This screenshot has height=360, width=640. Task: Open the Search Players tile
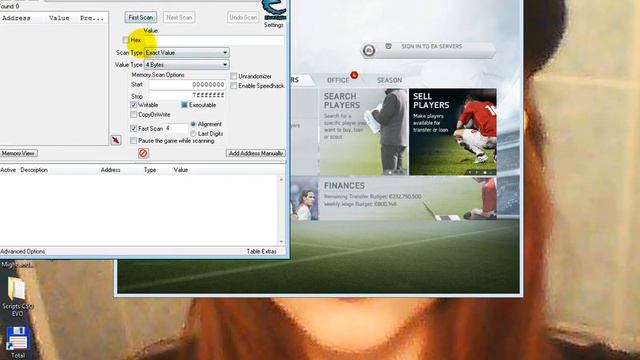coord(363,132)
